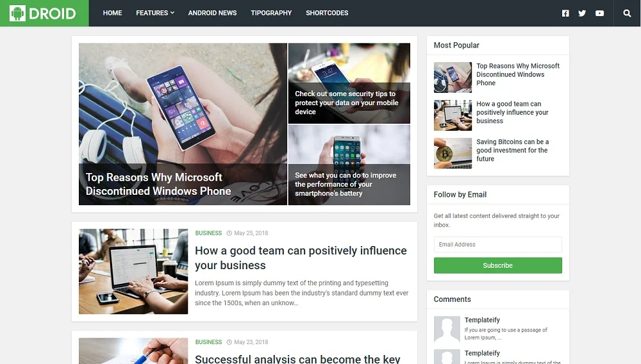
Task: Focus the Email Address field
Action: [498, 245]
